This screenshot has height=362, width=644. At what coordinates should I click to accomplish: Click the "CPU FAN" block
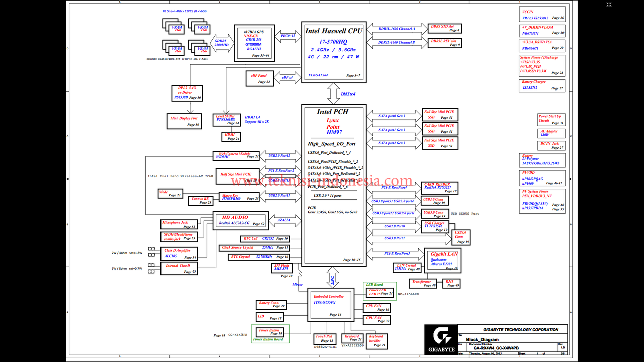coord(377,308)
